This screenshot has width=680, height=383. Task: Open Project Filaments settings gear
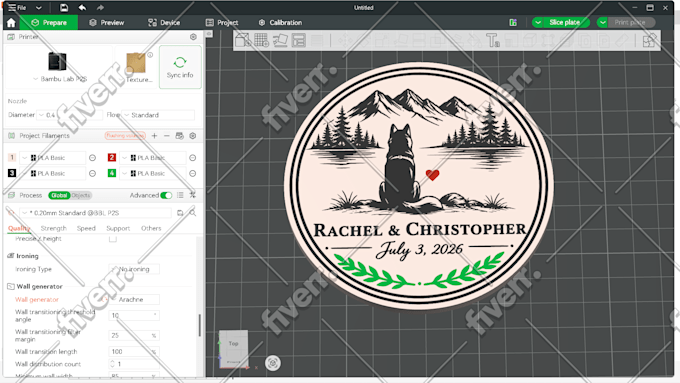tap(193, 136)
